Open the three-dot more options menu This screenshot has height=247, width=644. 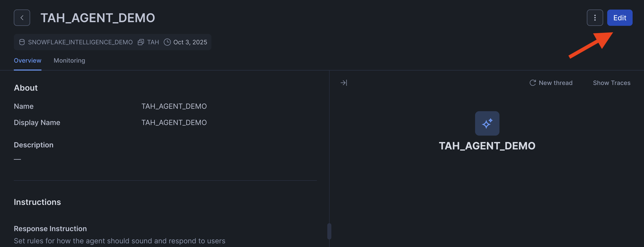pyautogui.click(x=595, y=18)
